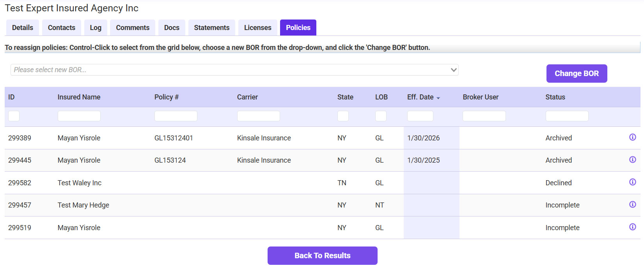644x266 pixels.
Task: Sort by the Broker User column header
Action: (x=481, y=97)
